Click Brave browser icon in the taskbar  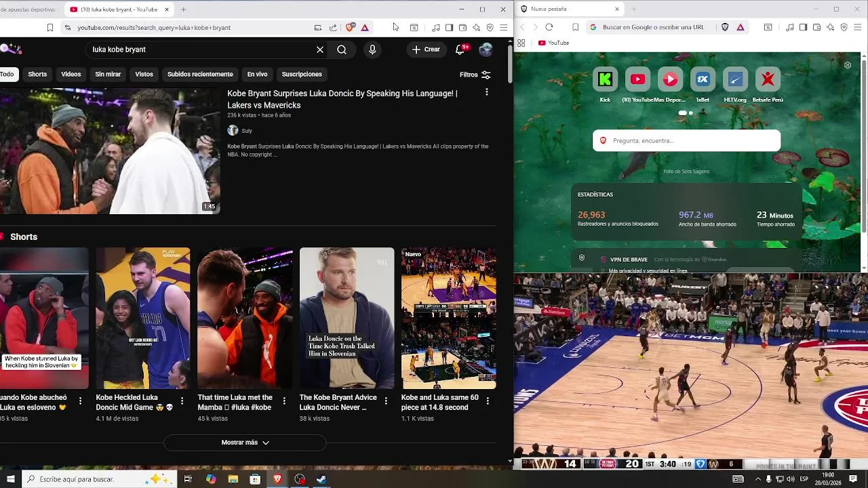[277, 479]
